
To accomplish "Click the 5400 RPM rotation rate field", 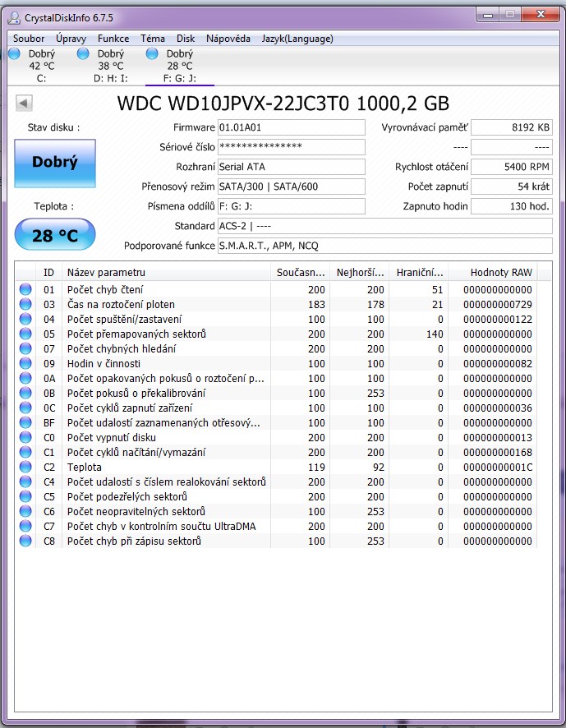I will 512,167.
